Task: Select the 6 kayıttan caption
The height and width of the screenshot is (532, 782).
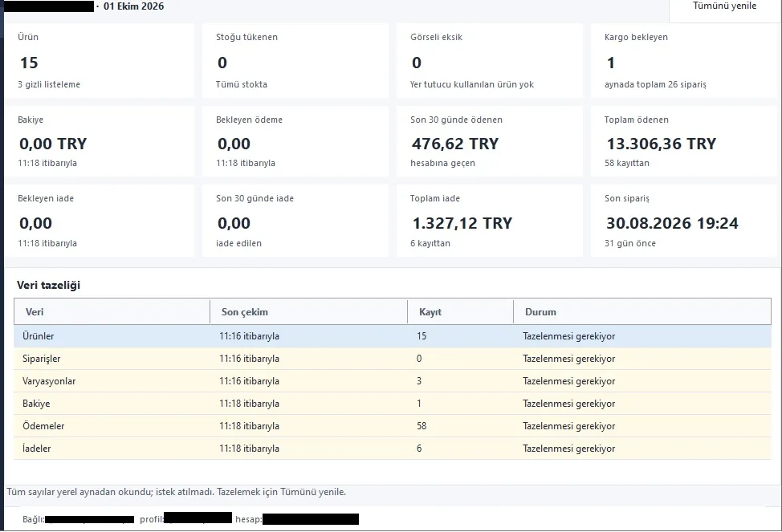Action: point(430,243)
